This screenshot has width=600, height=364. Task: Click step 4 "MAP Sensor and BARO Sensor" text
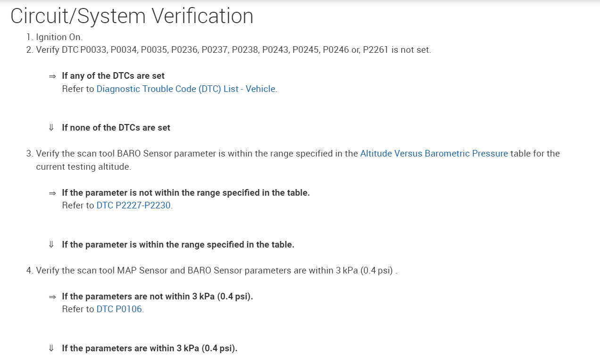pos(216,271)
